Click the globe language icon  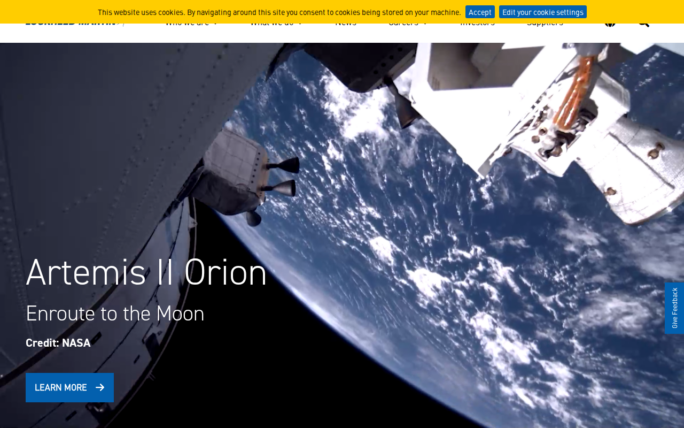click(610, 23)
